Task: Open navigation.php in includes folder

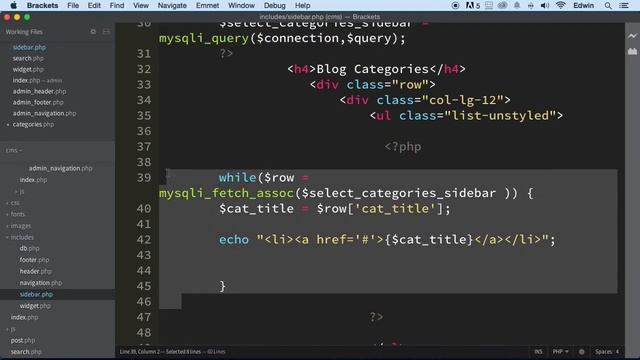Action: point(41,282)
